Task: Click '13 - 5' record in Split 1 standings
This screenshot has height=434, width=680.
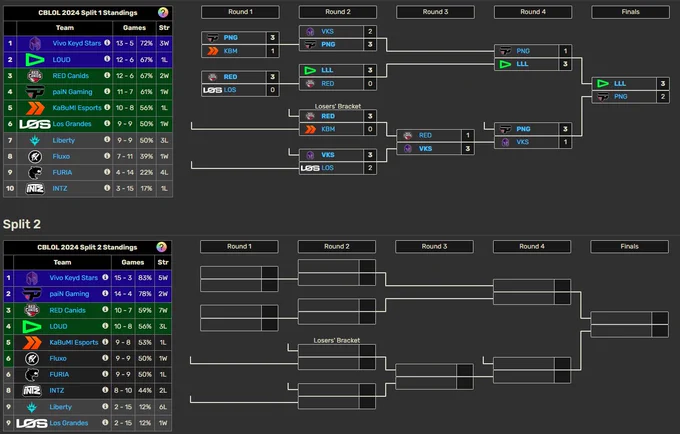Action: [125, 43]
